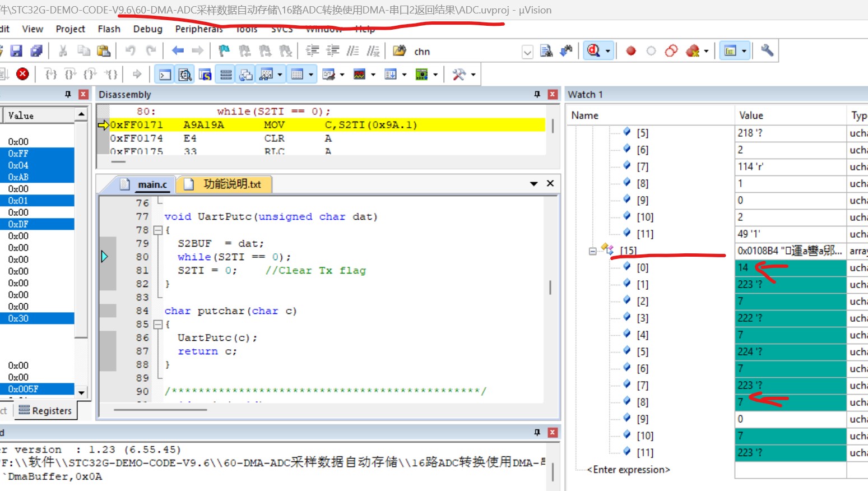
Task: Insert/Remove Breakpoint red dot
Action: 631,51
